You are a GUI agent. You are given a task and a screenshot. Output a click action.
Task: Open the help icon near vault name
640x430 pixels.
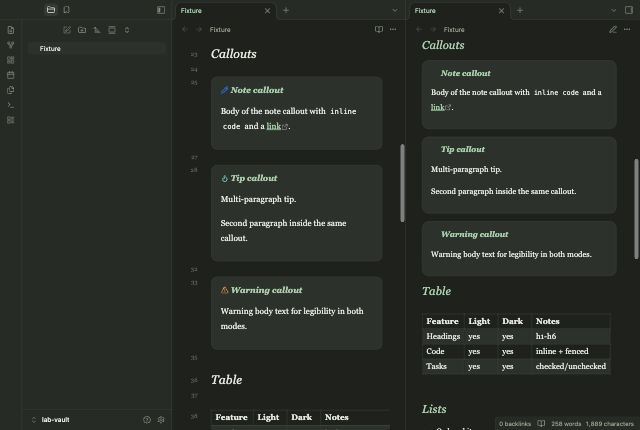[x=147, y=420]
